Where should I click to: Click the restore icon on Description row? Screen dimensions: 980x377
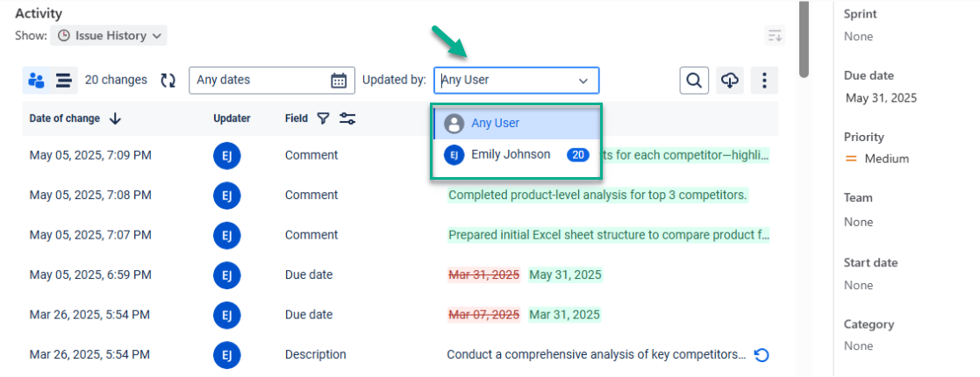tap(762, 355)
